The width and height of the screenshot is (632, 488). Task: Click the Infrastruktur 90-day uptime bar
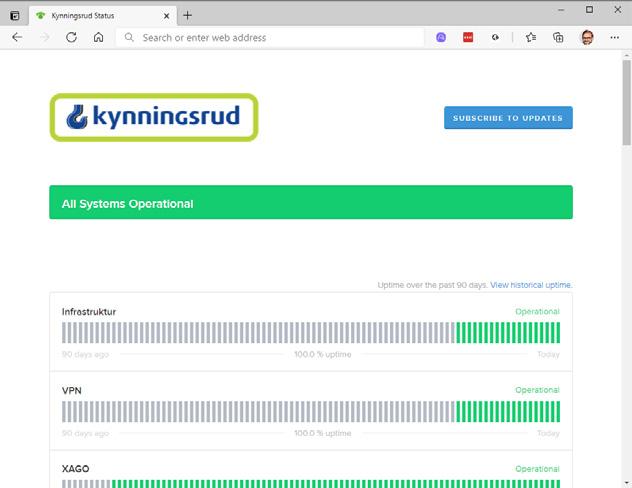point(311,332)
